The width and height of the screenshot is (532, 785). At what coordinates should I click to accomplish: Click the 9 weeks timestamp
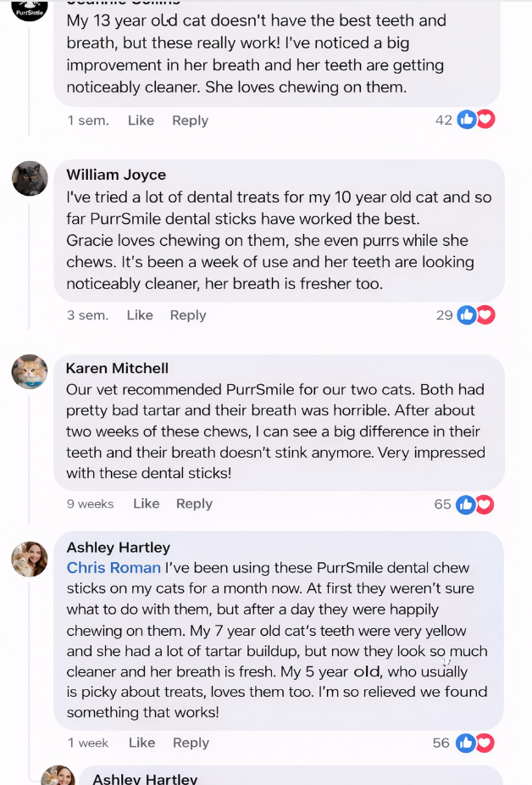91,504
